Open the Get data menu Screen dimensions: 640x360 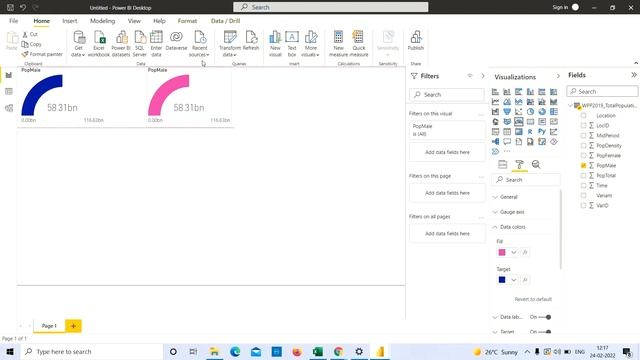(x=78, y=44)
